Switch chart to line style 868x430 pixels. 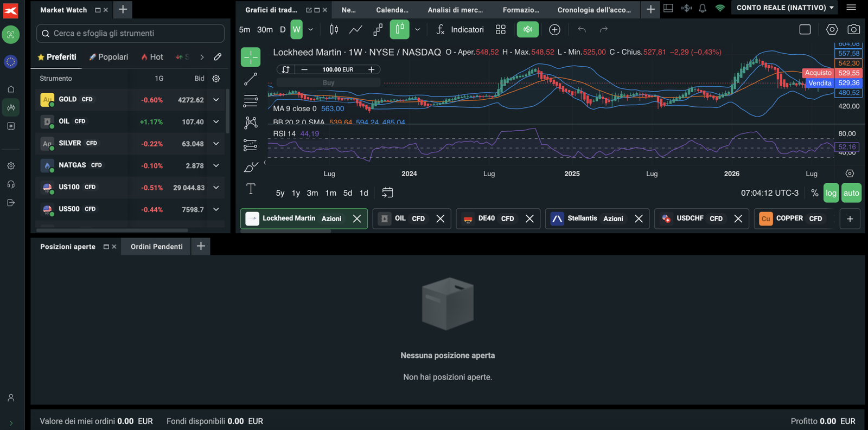coord(356,29)
